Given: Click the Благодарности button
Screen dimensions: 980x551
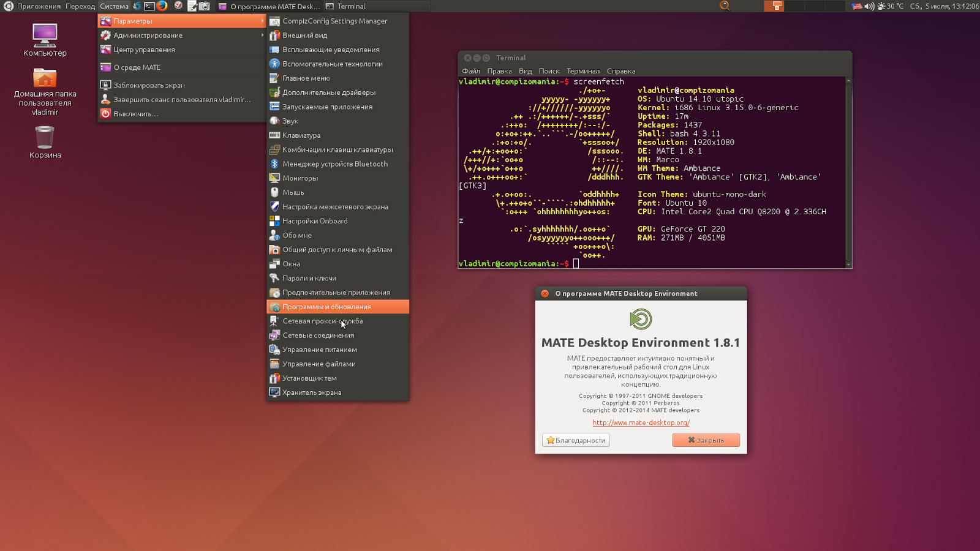Looking at the screenshot, I should pos(575,440).
